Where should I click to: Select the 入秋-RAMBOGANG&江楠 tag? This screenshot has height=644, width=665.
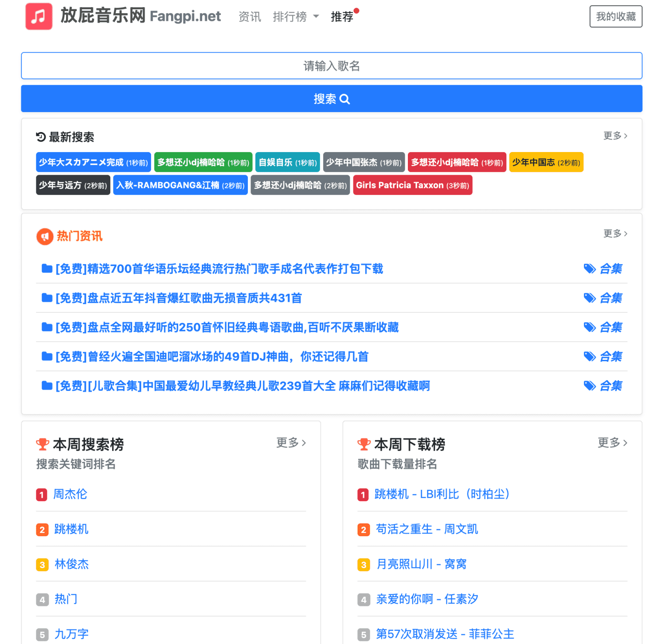[180, 185]
